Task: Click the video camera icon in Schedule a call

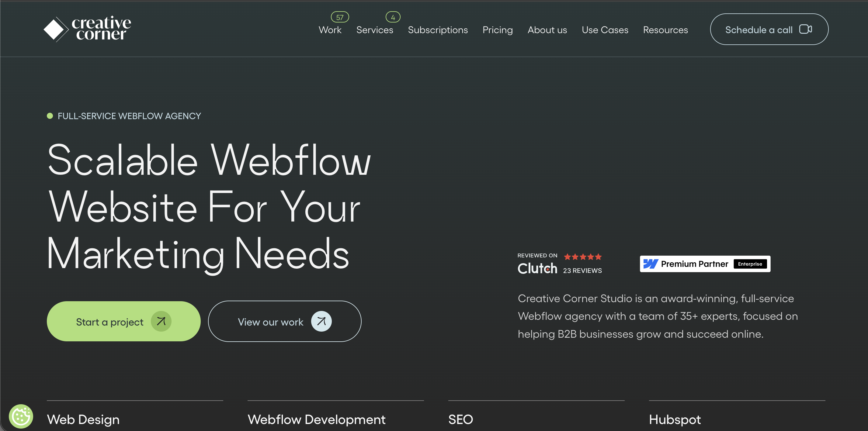Action: tap(806, 29)
